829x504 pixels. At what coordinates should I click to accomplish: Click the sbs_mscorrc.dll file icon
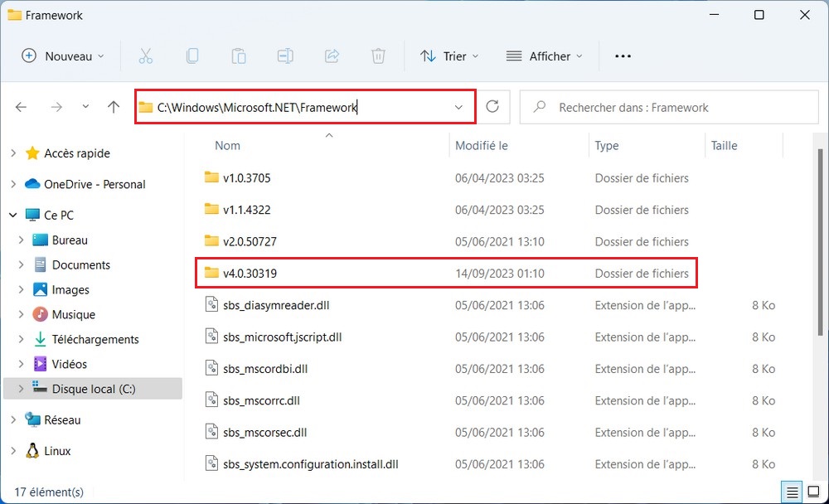coord(211,400)
